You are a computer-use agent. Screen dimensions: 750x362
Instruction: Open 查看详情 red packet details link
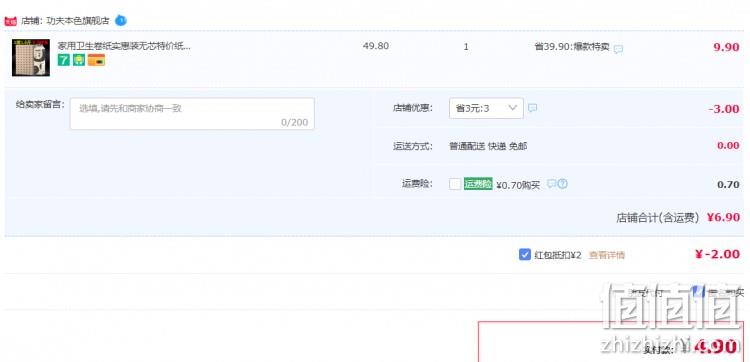tap(607, 255)
